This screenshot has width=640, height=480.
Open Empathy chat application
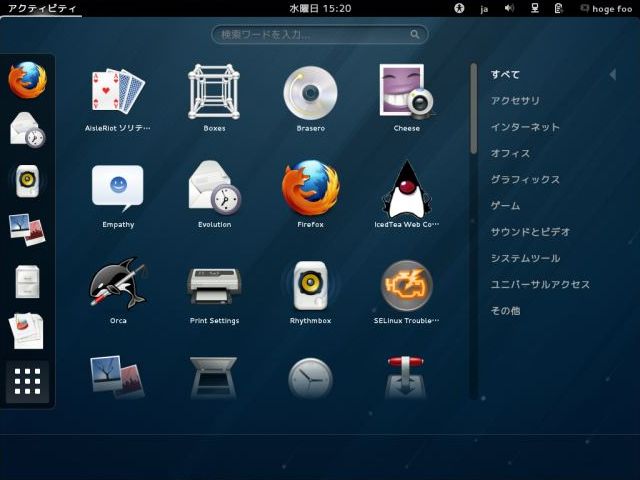pyautogui.click(x=118, y=195)
